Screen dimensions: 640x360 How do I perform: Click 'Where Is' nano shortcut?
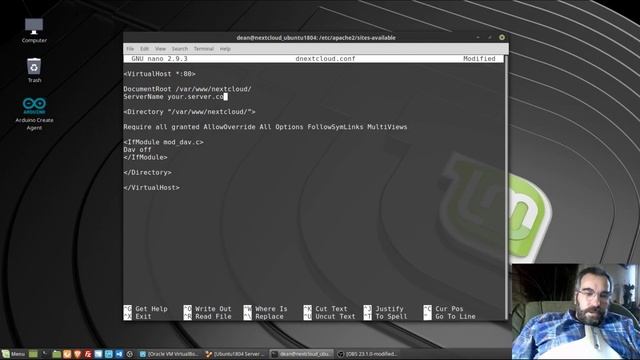271,309
